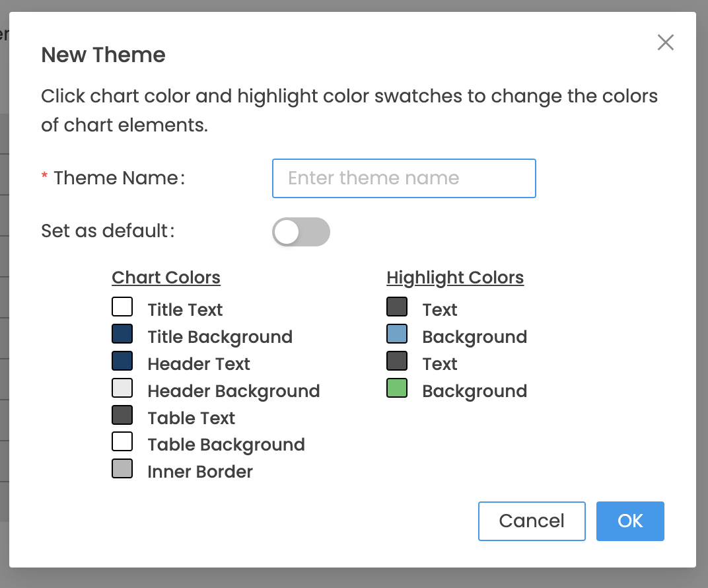Click the Chart Colors heading

point(166,277)
